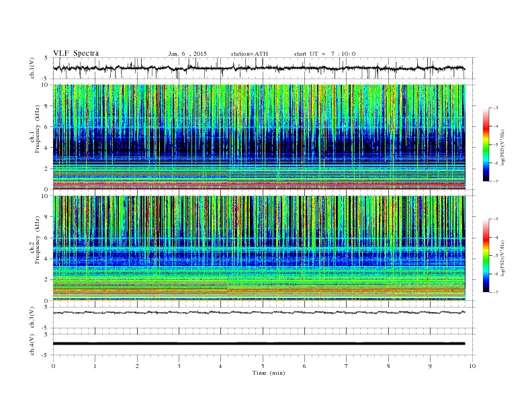Click inside the ch.2 frequency spectrogram

click(x=259, y=248)
